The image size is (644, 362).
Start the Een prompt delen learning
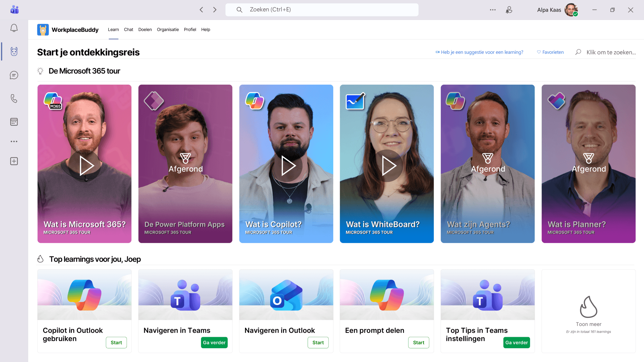click(419, 343)
